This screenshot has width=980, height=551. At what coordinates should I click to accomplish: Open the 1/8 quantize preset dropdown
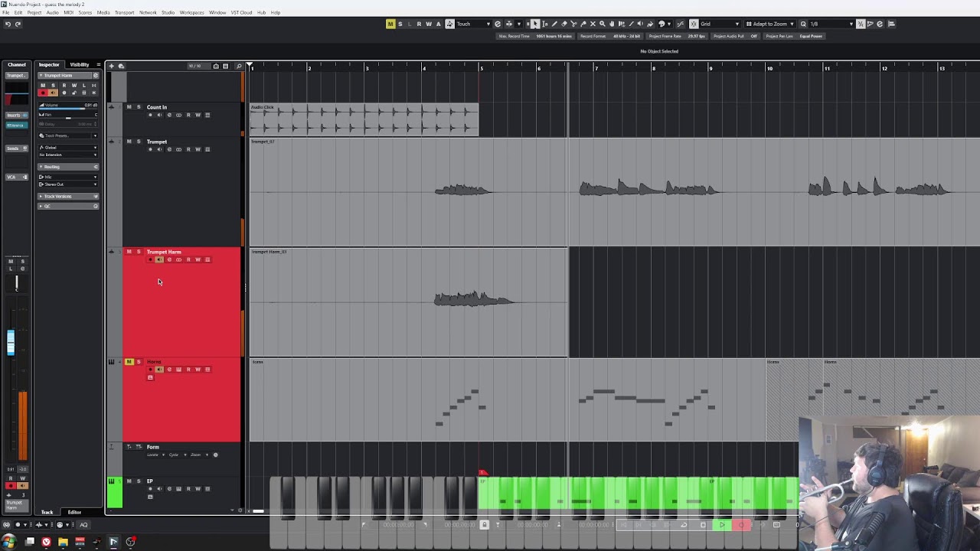pos(831,24)
